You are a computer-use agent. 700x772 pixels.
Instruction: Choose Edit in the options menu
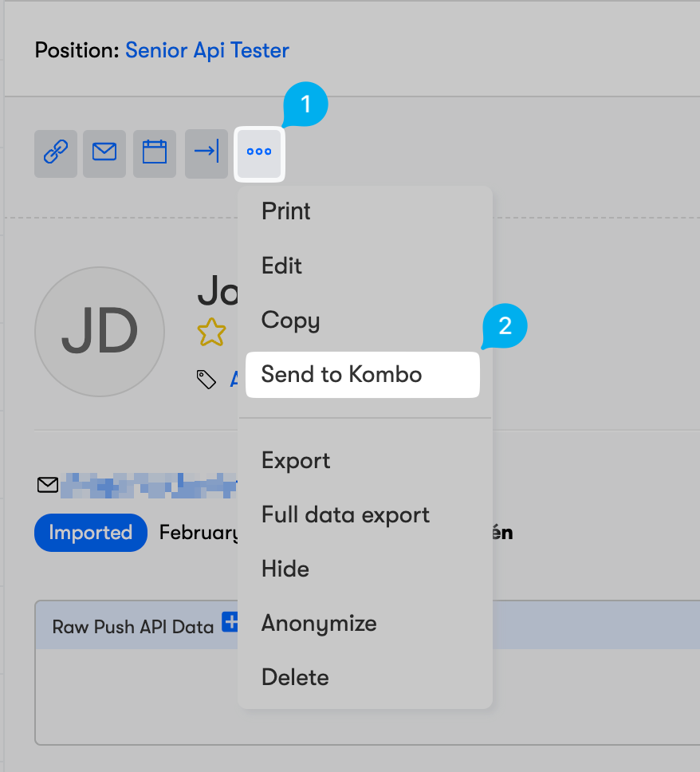click(282, 266)
